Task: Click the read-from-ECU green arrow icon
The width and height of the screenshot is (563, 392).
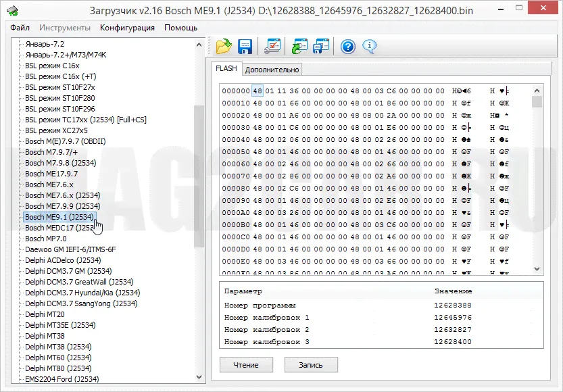Action: click(x=299, y=47)
